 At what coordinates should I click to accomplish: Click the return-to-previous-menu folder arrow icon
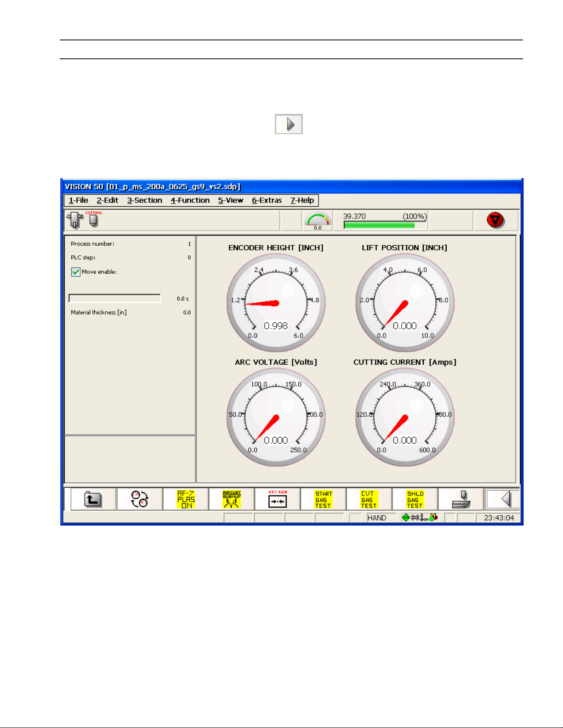tap(93, 499)
